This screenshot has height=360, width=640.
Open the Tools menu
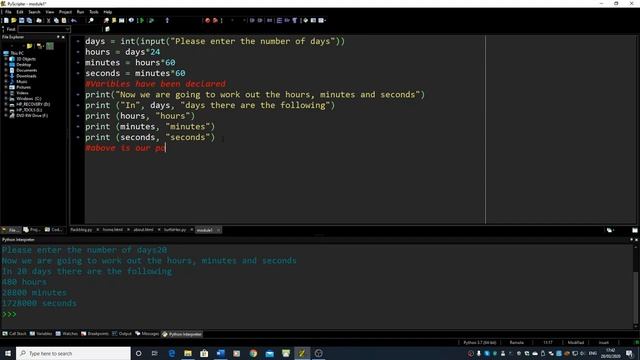coord(94,12)
